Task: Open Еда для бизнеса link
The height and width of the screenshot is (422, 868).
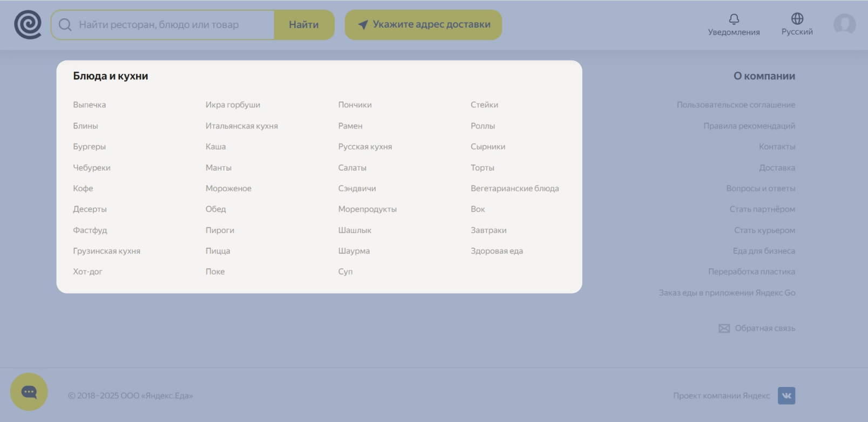Action: click(x=764, y=251)
